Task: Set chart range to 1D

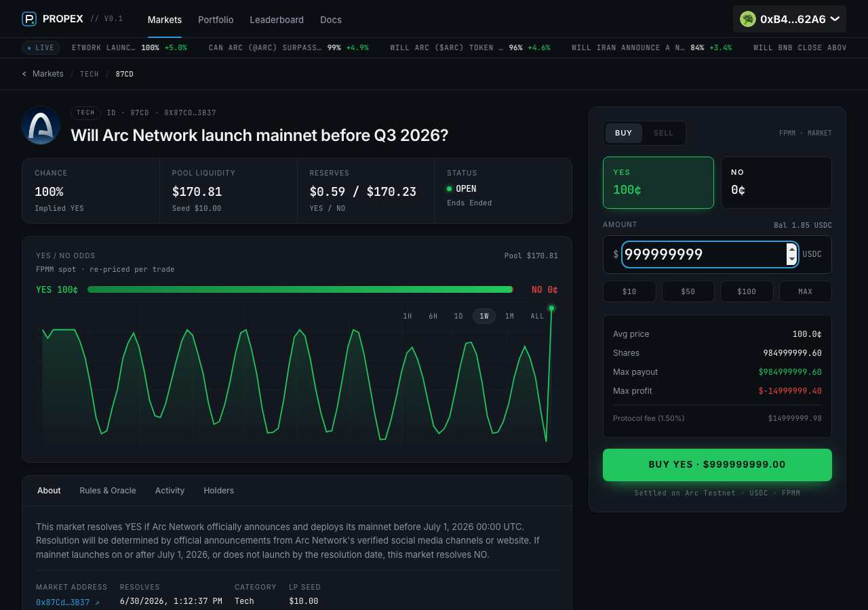Action: click(458, 317)
